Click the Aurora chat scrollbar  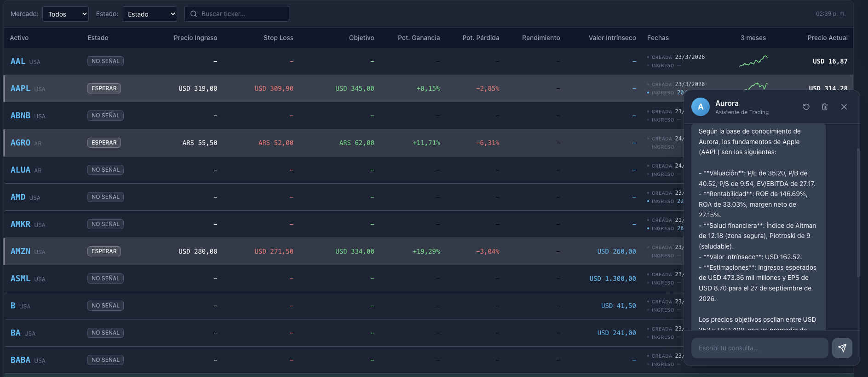pos(858,213)
